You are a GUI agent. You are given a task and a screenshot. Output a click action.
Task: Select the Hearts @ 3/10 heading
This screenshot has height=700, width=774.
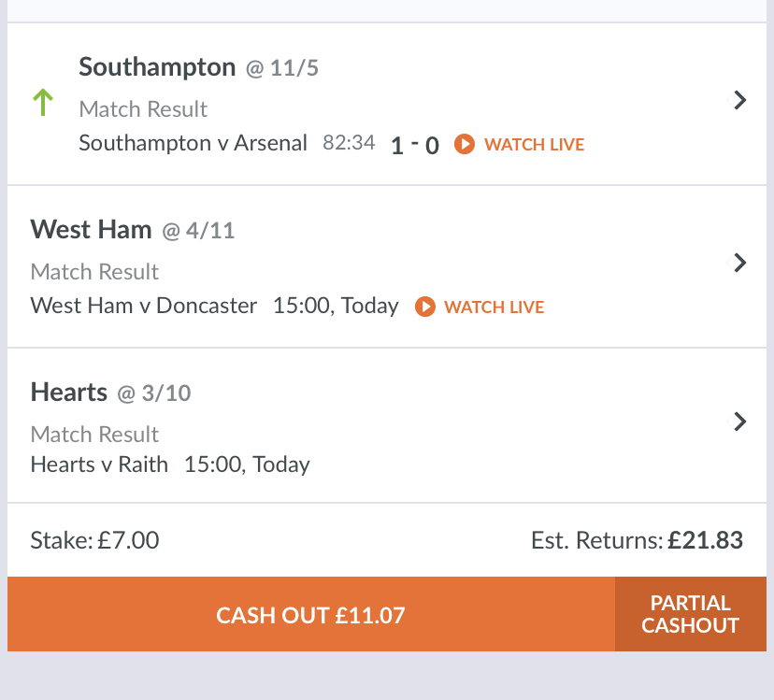pos(110,393)
